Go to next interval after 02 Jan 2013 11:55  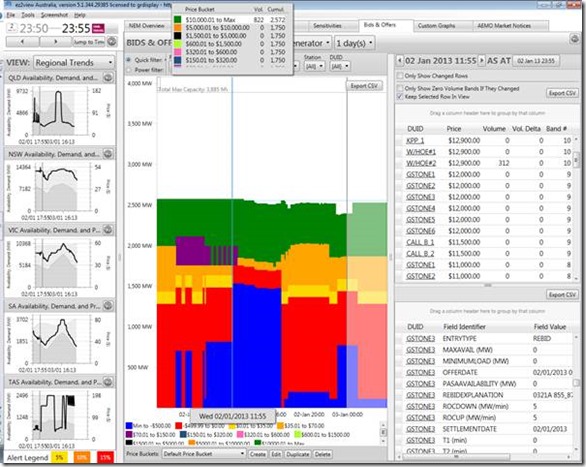(x=481, y=61)
